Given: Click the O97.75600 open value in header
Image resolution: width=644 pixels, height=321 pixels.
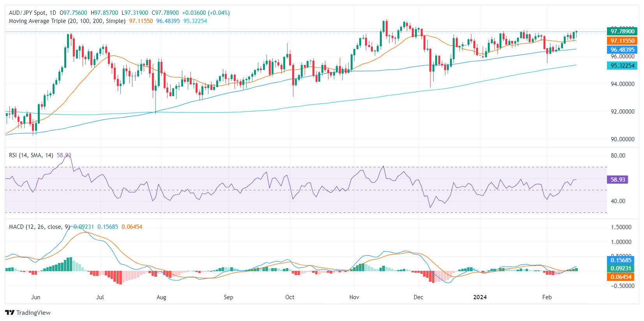Looking at the screenshot, I should (x=74, y=13).
